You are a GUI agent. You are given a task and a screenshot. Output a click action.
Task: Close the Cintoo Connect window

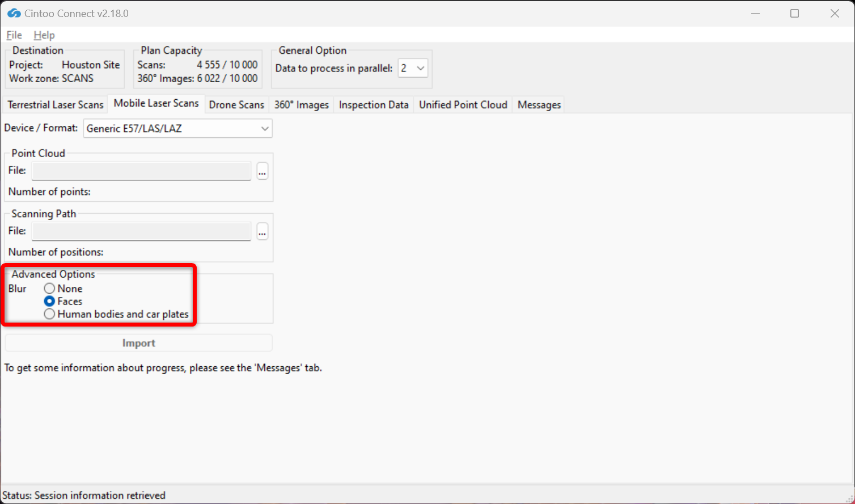(835, 13)
